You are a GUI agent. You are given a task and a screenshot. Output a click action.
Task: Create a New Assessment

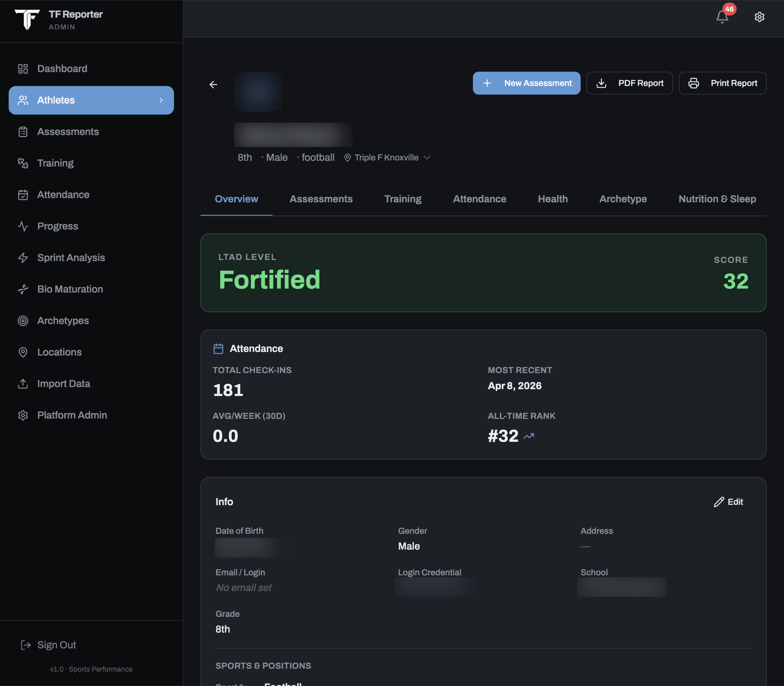(526, 83)
